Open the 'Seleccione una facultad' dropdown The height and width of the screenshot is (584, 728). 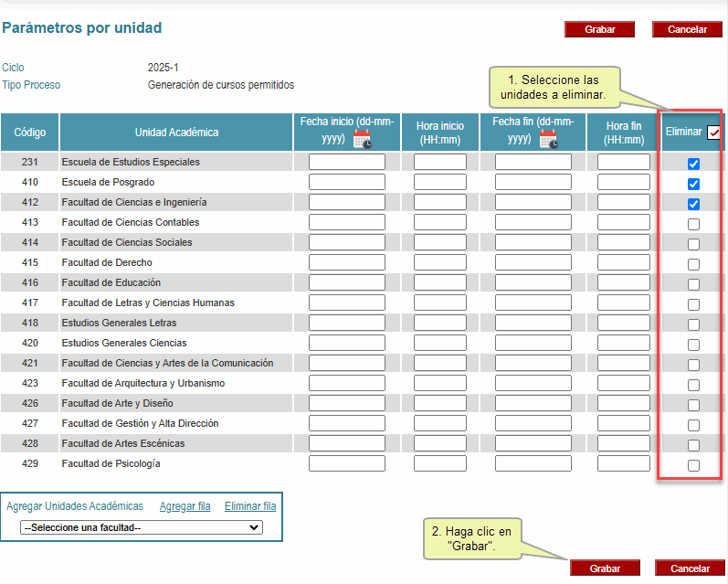[x=142, y=527]
